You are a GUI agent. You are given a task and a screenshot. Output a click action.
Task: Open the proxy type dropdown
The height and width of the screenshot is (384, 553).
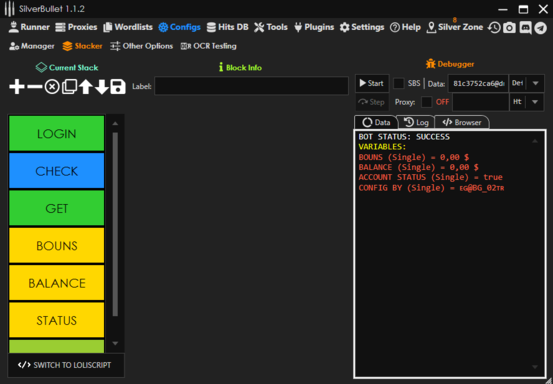click(526, 102)
